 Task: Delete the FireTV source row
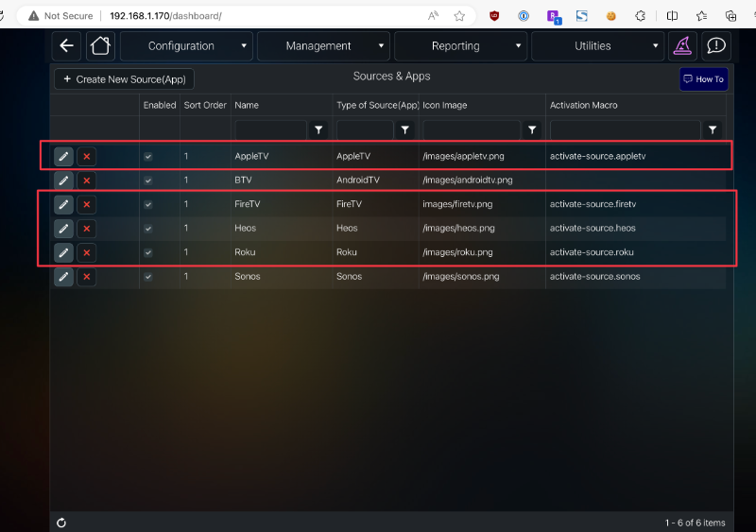(87, 204)
